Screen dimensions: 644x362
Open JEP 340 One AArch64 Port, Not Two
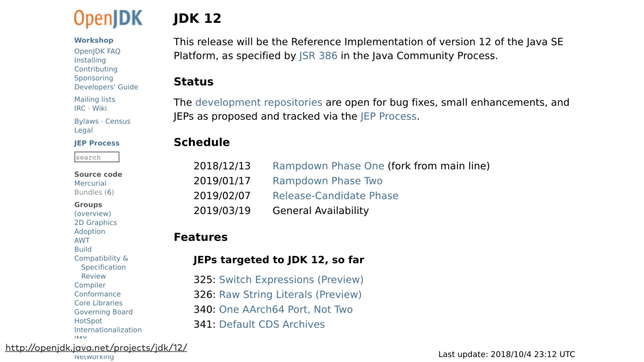286,310
